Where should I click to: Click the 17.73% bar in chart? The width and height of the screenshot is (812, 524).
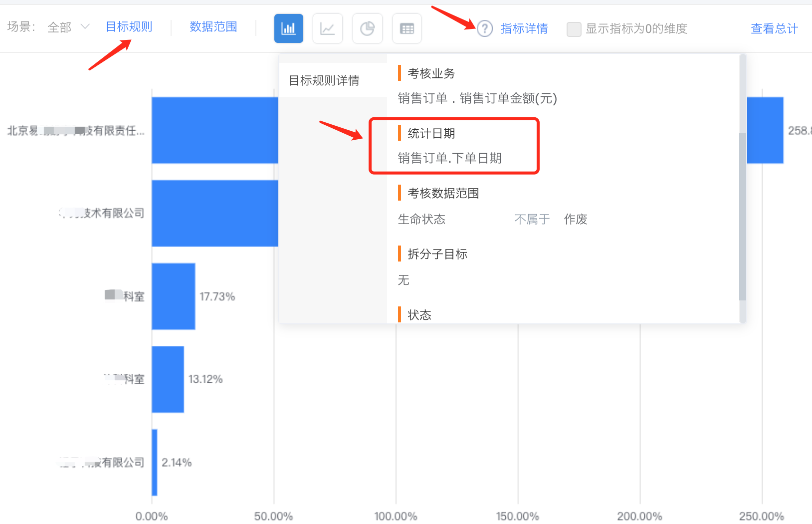pyautogui.click(x=173, y=296)
